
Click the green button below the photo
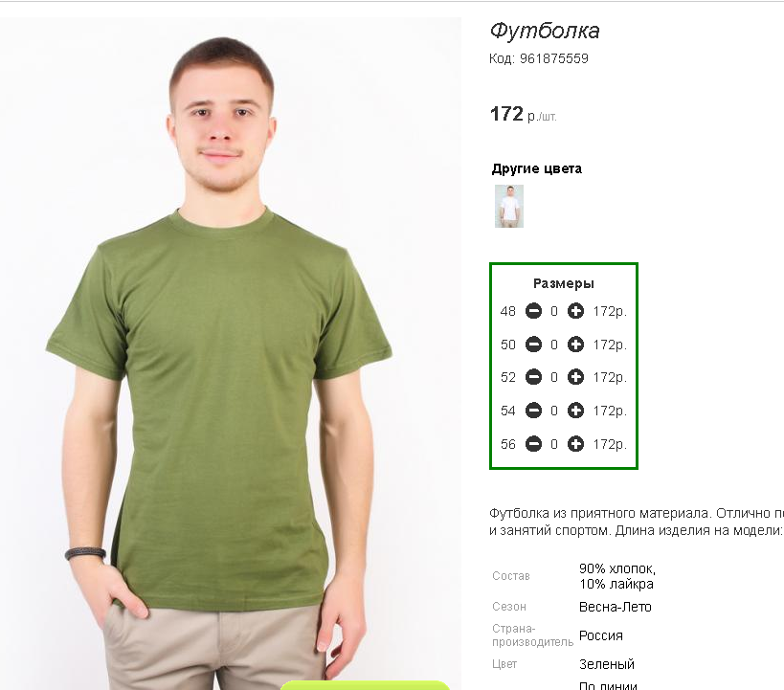pyautogui.click(x=365, y=685)
